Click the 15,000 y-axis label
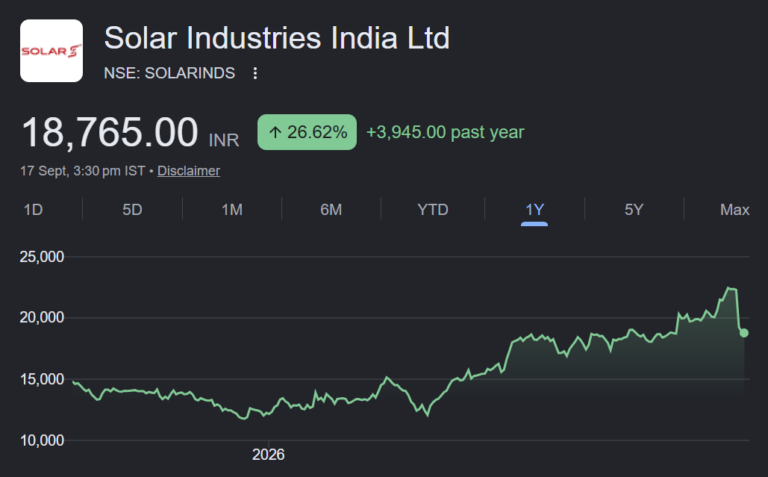Screen dimensions: 768x477 (x=42, y=379)
